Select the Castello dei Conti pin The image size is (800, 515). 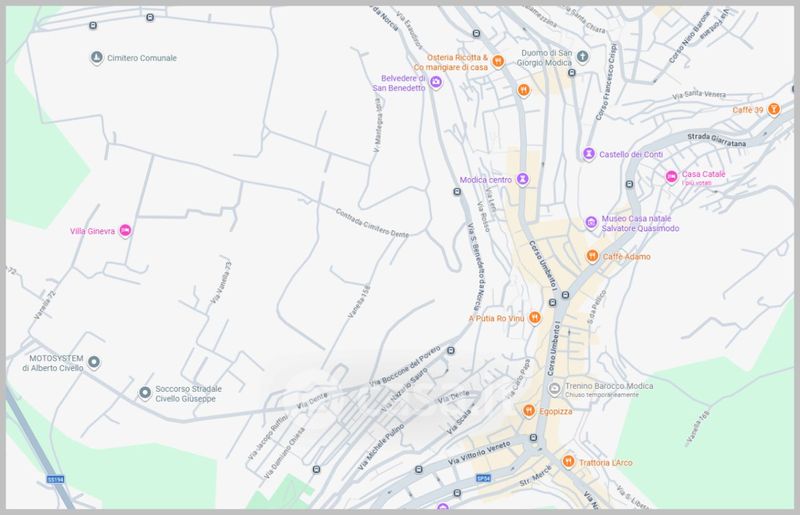point(589,154)
